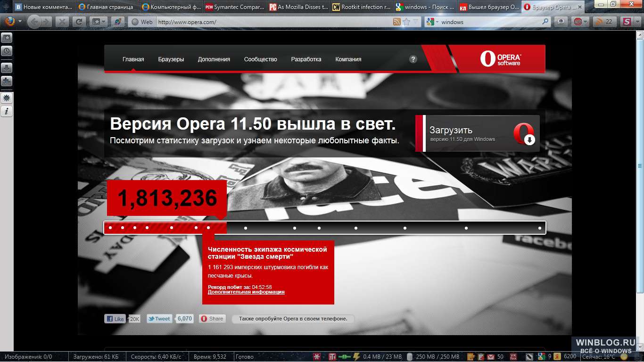Switch to the 'Новые коммента...' tab
Screen dimensions: 644x362
coord(43,7)
